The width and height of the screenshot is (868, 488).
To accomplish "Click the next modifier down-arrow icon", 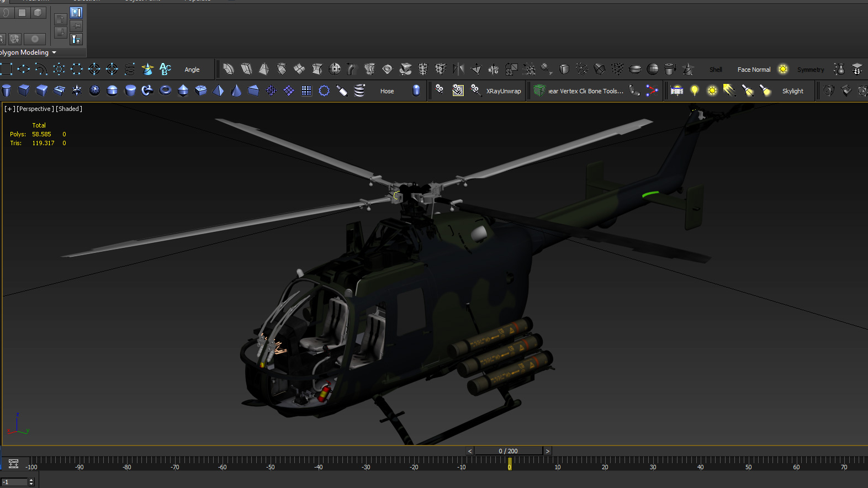I will coord(61,33).
